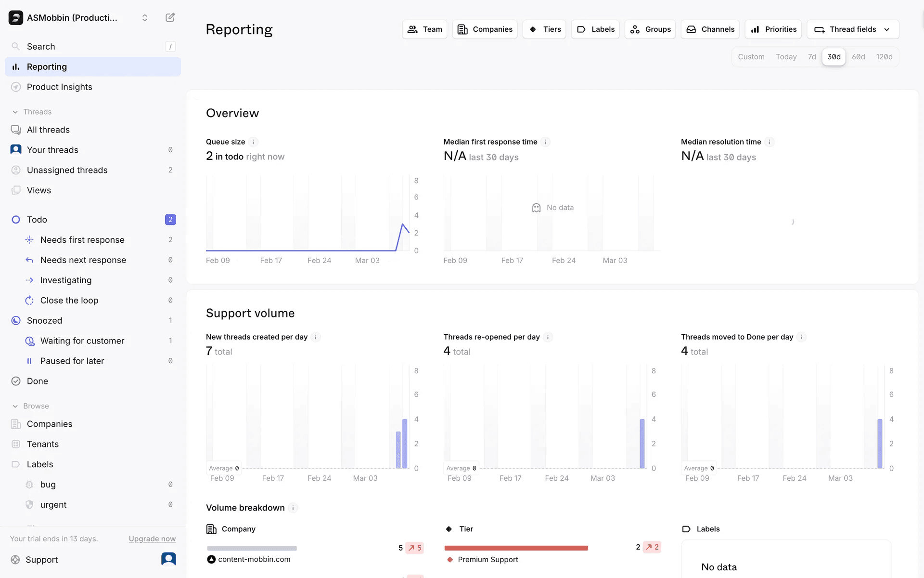This screenshot has width=924, height=578.
Task: Click the Queue size info icon
Action: click(253, 142)
